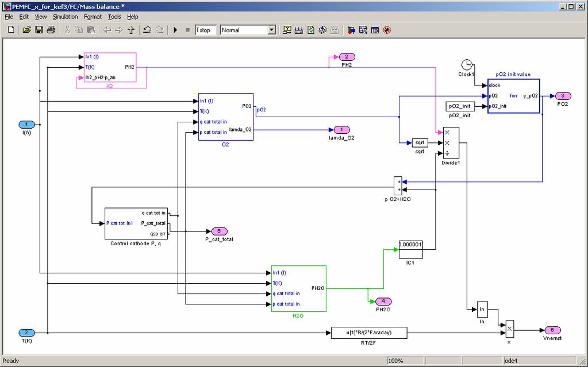
Task: Select output port 5 P_cat_total
Action: 220,231
